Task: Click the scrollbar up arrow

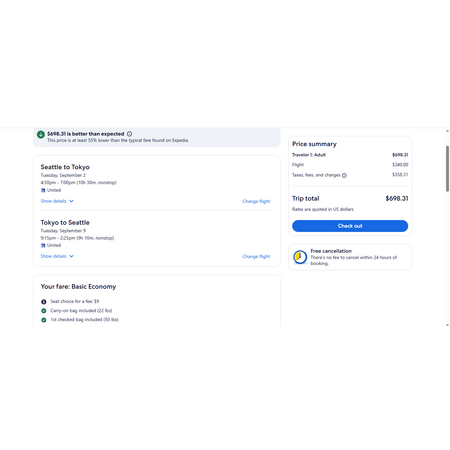Action: coord(447,131)
